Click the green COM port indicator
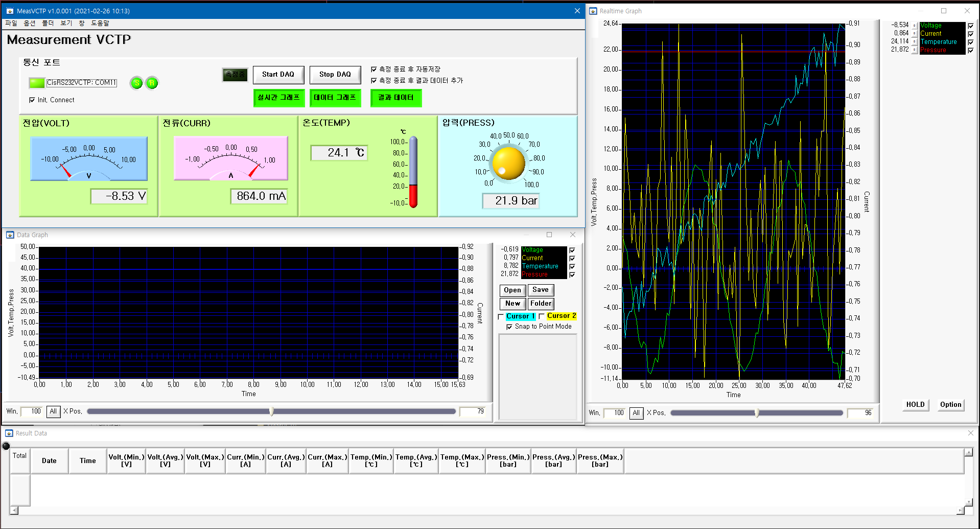This screenshot has width=980, height=529. pyautogui.click(x=37, y=82)
